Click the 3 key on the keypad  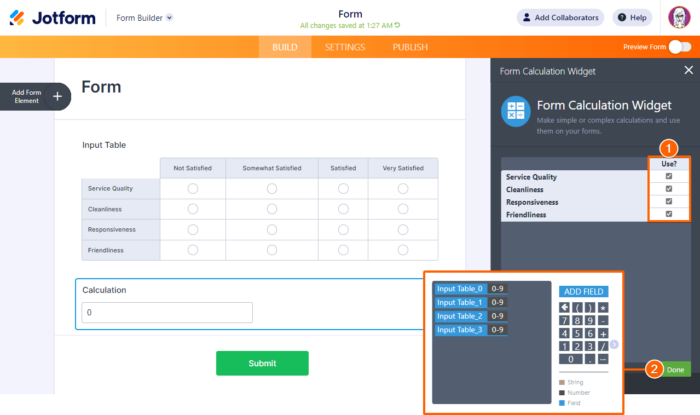[590, 346]
